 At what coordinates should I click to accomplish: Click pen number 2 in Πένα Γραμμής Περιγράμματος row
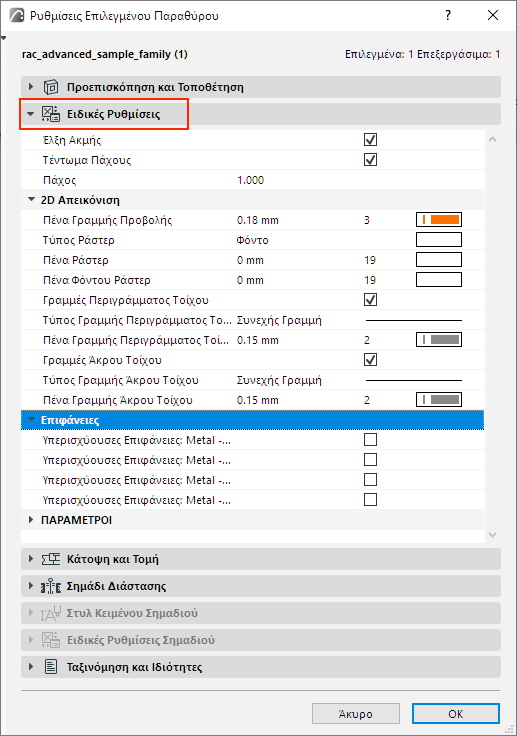click(367, 340)
